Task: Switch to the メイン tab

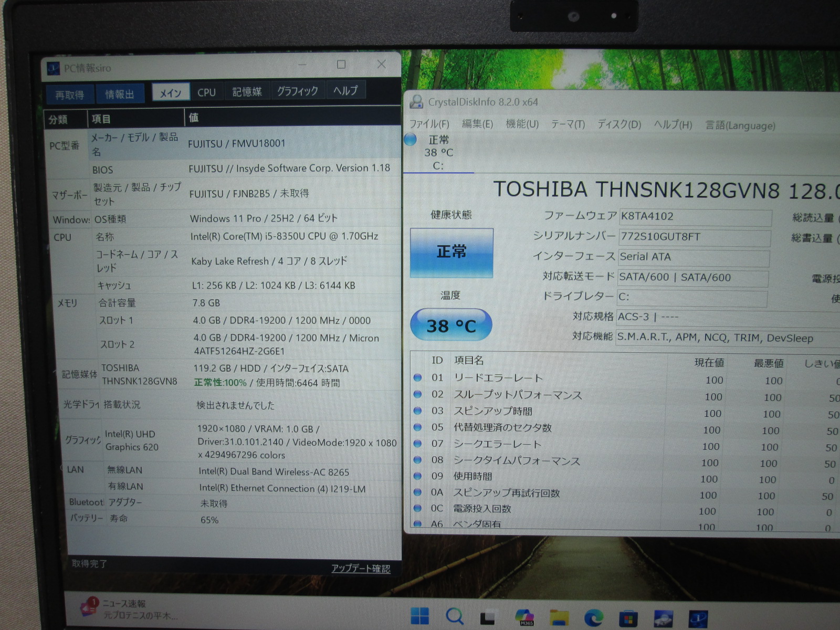Action: point(171,93)
